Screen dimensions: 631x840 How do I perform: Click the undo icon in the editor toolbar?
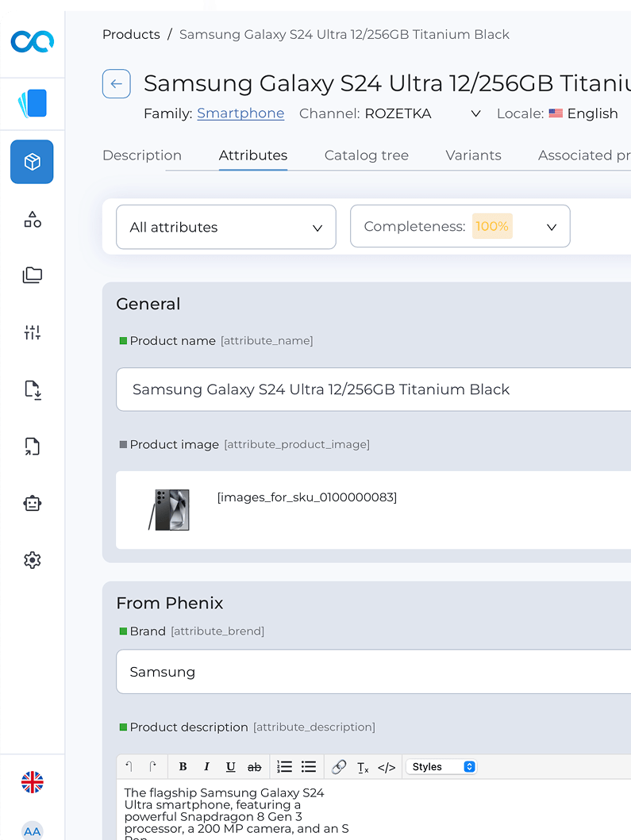(x=129, y=766)
